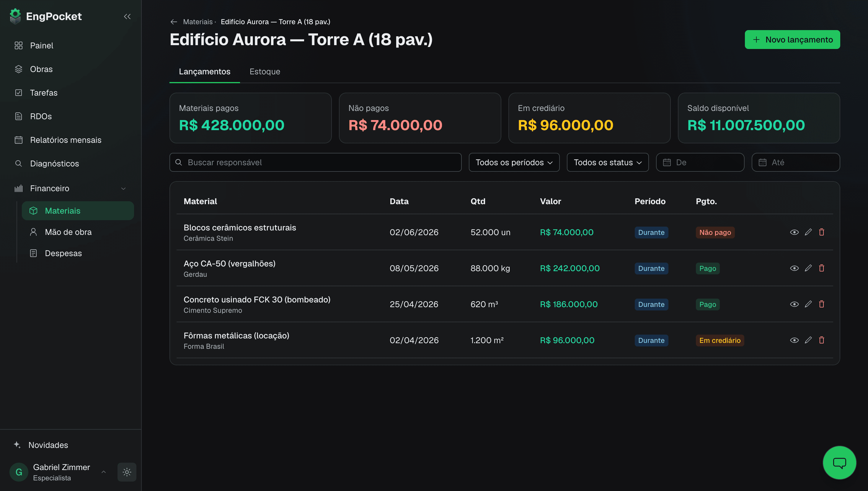Click the Buscar responsável search field
The image size is (868, 491).
pyautogui.click(x=315, y=163)
